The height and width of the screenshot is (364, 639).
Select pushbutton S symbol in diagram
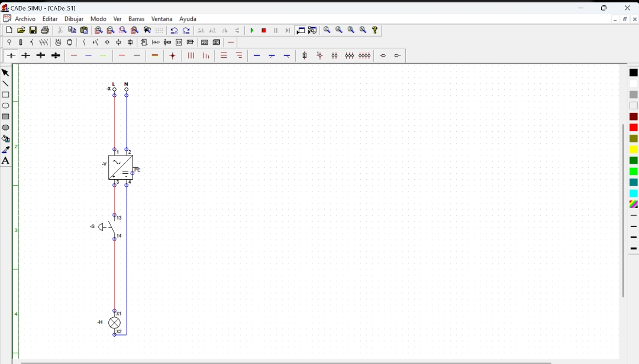coord(107,227)
